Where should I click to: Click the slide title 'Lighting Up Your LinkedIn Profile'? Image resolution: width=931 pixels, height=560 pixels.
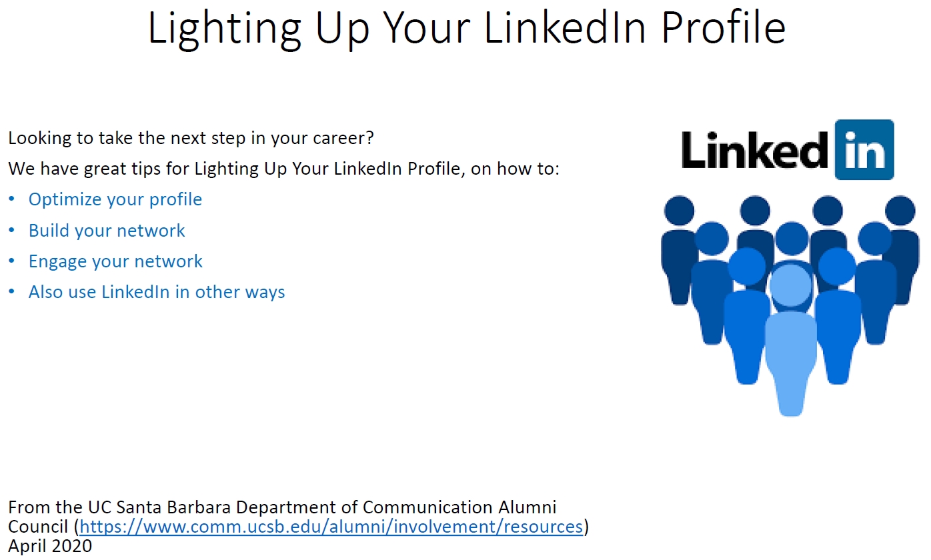pos(466,28)
